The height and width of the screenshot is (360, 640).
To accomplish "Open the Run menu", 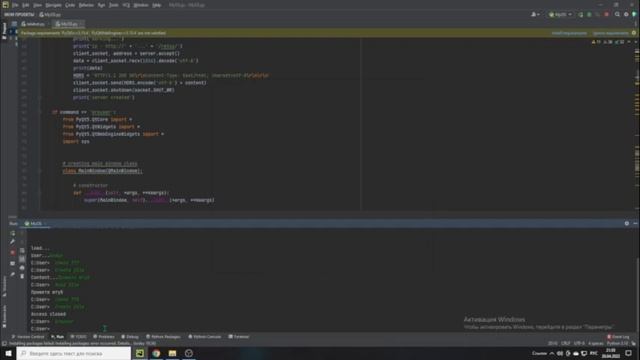I will (101, 5).
